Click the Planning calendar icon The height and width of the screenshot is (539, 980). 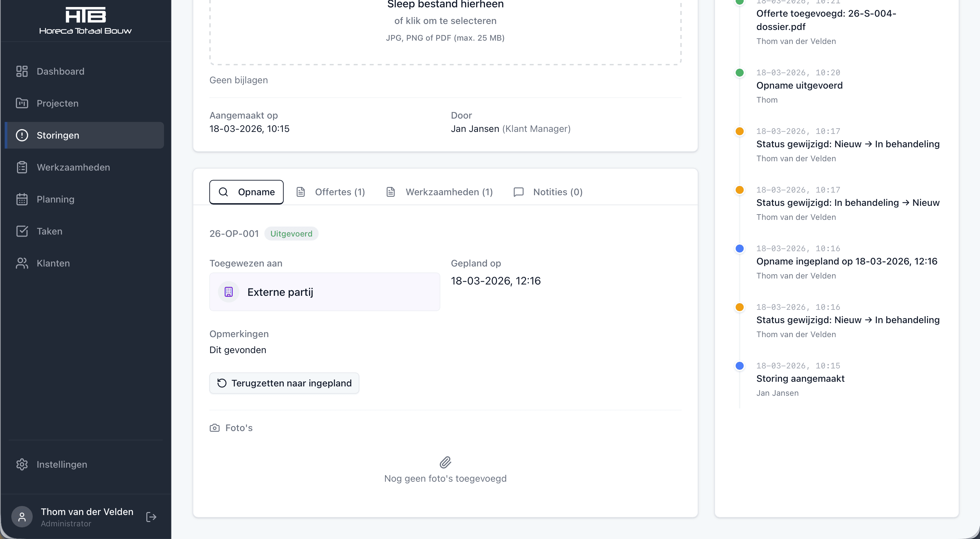[x=22, y=199]
